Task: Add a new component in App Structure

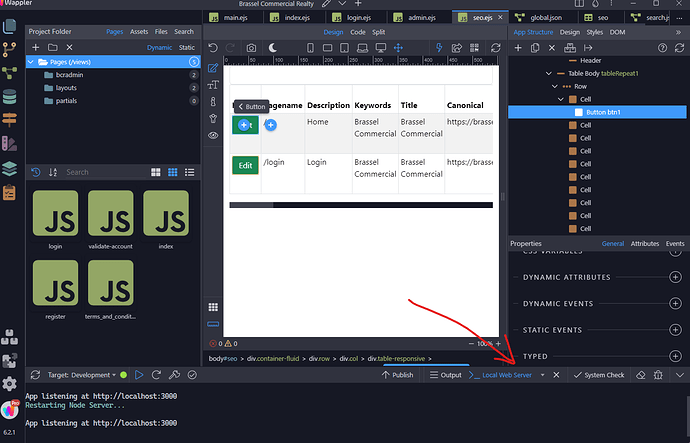Action: 518,48
